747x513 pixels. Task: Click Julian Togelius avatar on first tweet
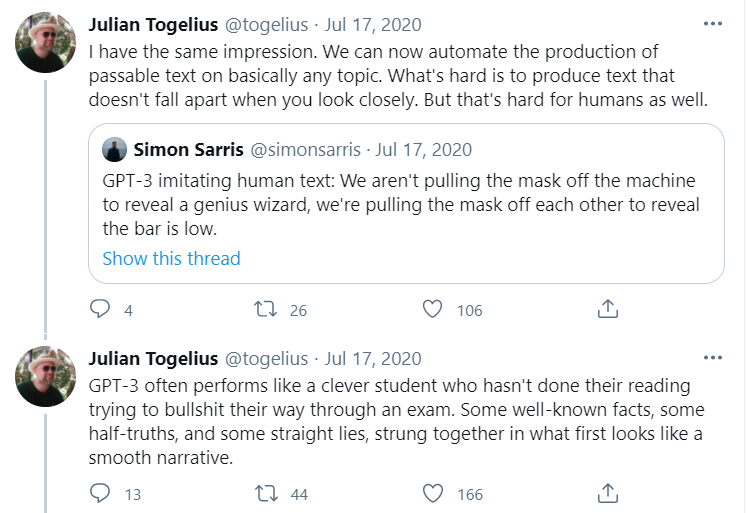point(45,43)
